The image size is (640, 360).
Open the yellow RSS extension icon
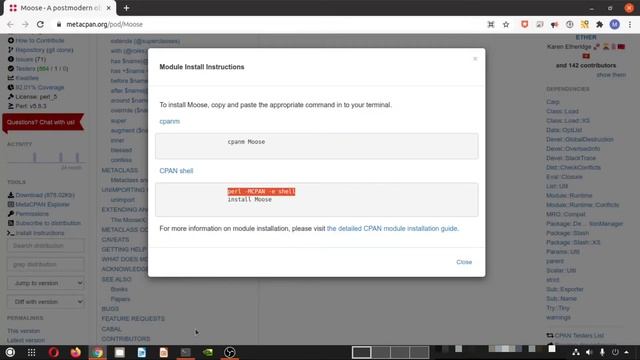[x=584, y=24]
